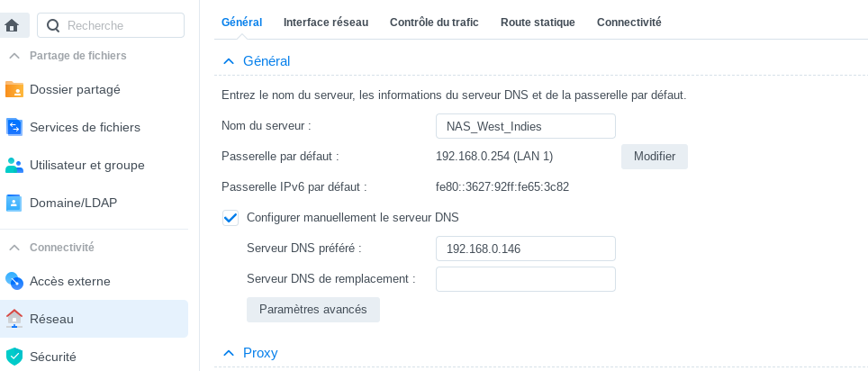Open Domaine/LDAP icon
This screenshot has height=371, width=868.
pos(14,203)
